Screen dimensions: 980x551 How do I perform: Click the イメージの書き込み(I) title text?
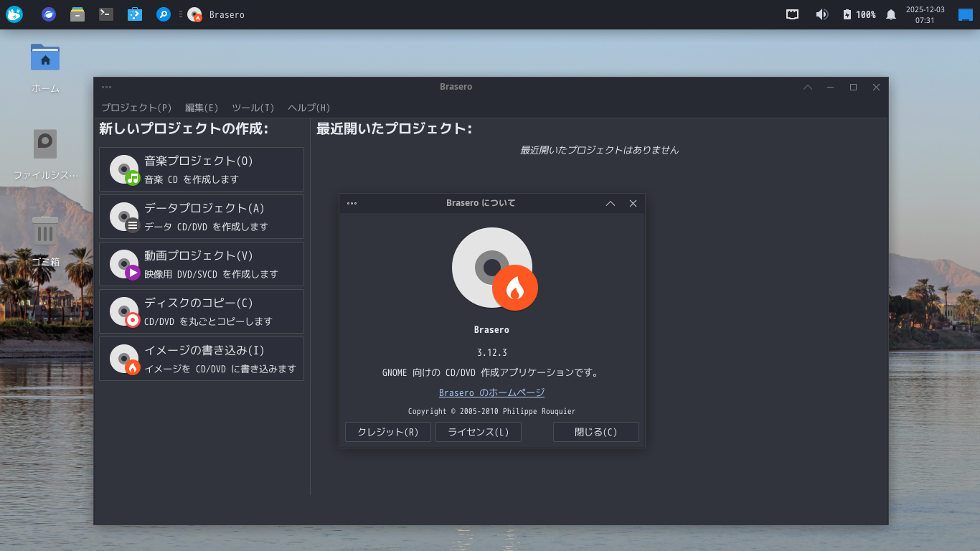[204, 350]
